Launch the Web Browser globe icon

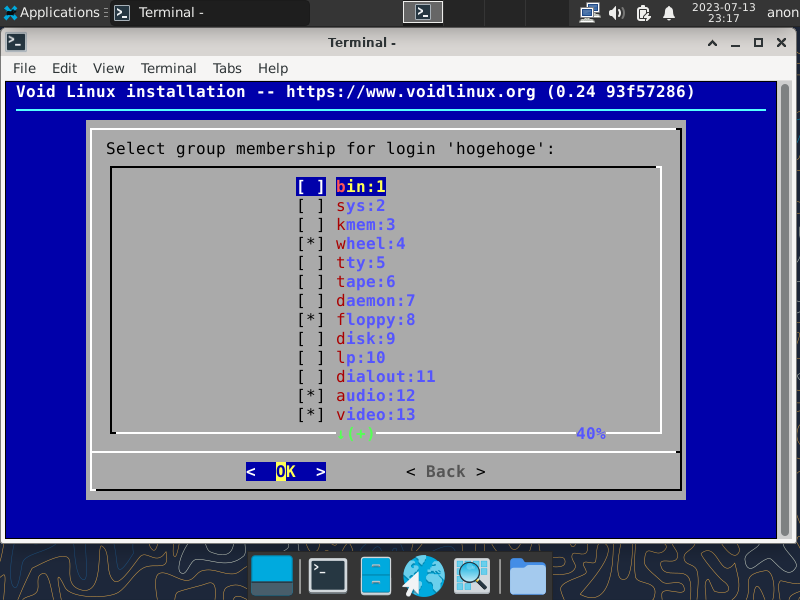pos(423,576)
